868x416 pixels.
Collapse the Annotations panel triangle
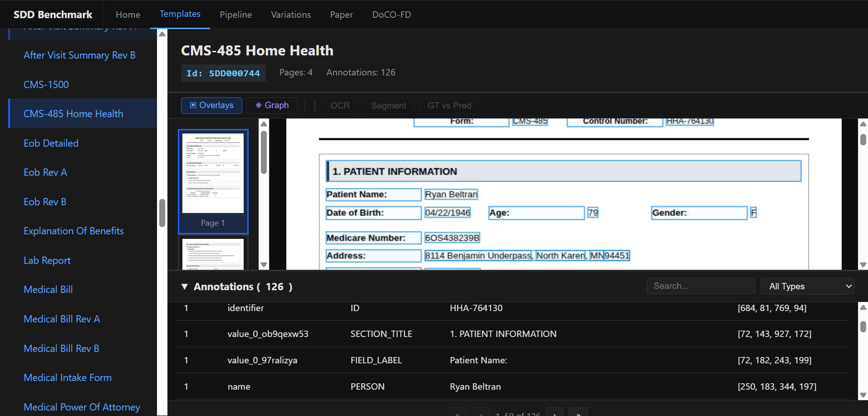[x=185, y=287]
